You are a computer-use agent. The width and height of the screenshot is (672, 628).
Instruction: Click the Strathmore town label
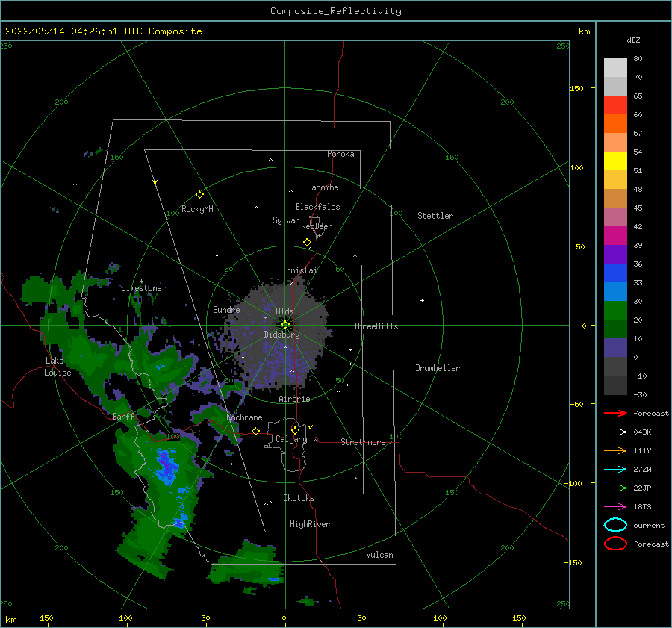pos(363,442)
